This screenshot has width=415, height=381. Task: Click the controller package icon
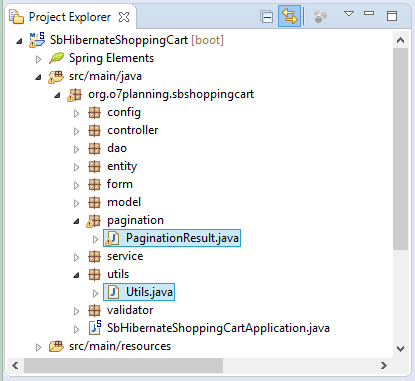94,131
